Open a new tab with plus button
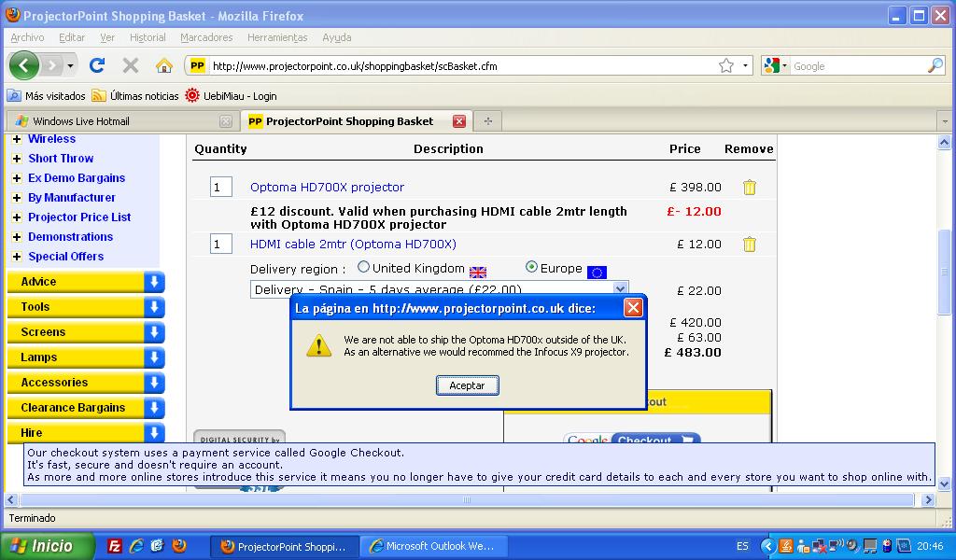Viewport: 956px width, 560px height. pyautogui.click(x=487, y=121)
